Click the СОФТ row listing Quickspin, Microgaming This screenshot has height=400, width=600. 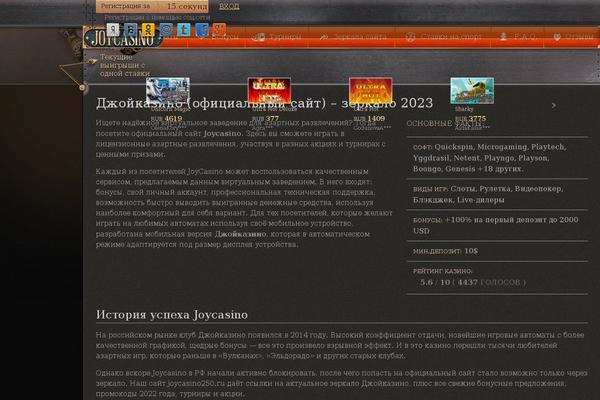tap(497, 158)
